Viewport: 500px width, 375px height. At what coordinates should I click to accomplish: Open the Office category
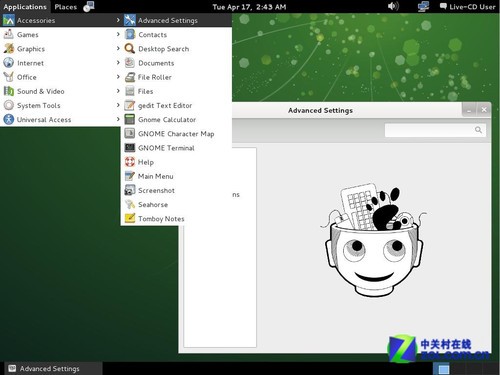(61, 77)
